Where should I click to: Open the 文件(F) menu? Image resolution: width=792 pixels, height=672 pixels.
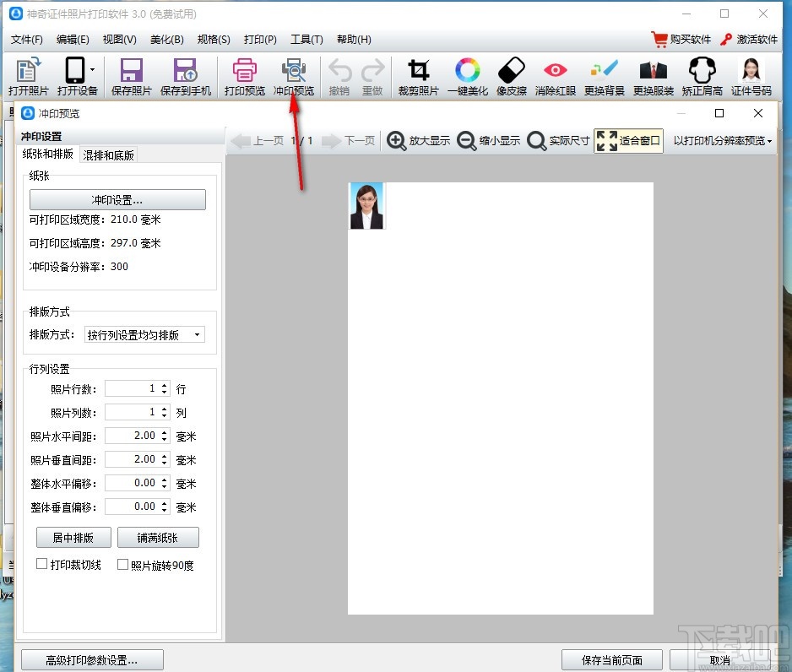point(27,40)
